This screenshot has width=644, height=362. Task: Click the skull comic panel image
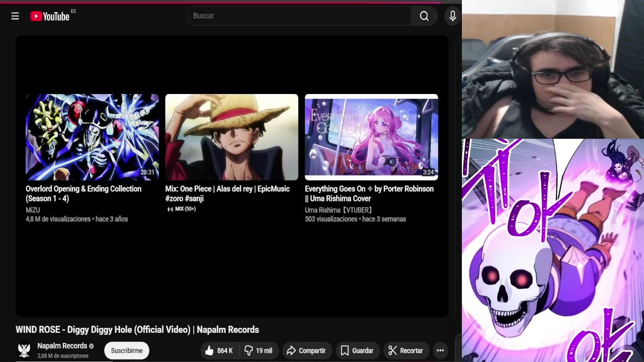(553, 250)
